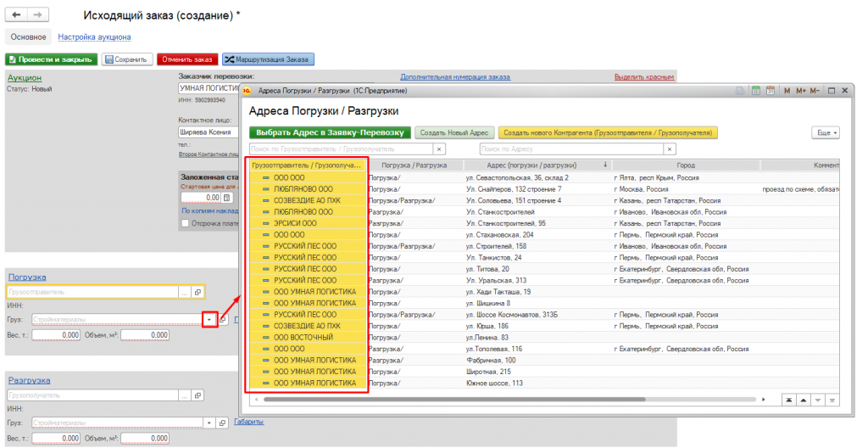
Task: Click the M- memory subtract button
Action: click(x=815, y=91)
